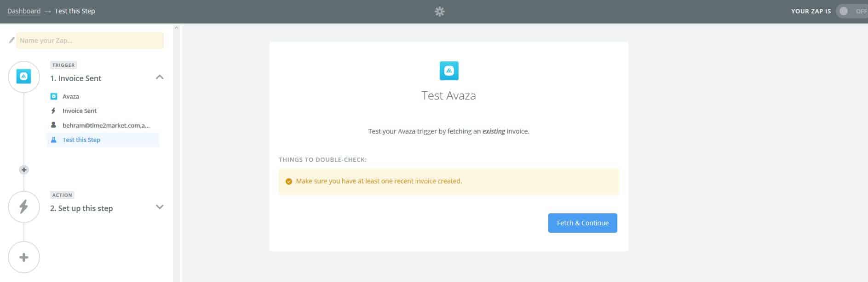Click the Things to Double-Check heading
Viewport: 868px width, 282px height.
coord(322,159)
